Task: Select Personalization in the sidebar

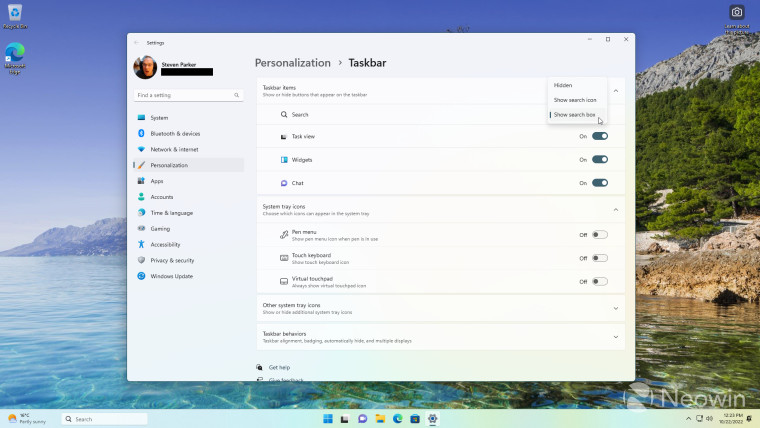Action: point(188,165)
